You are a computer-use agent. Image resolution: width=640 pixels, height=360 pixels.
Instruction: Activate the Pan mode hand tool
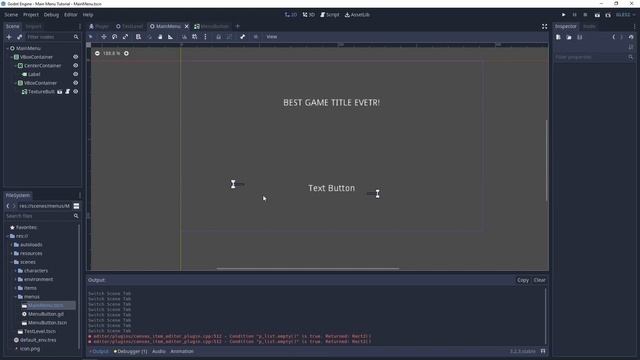(160, 37)
